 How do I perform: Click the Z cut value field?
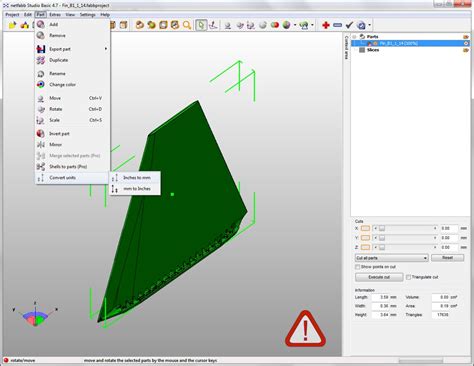click(x=448, y=247)
